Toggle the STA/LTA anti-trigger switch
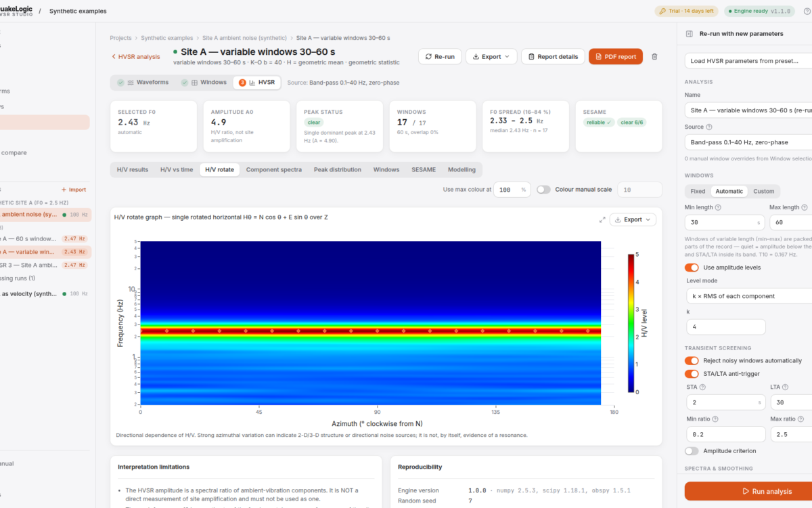Viewport: 812px width, 508px height. (692, 374)
